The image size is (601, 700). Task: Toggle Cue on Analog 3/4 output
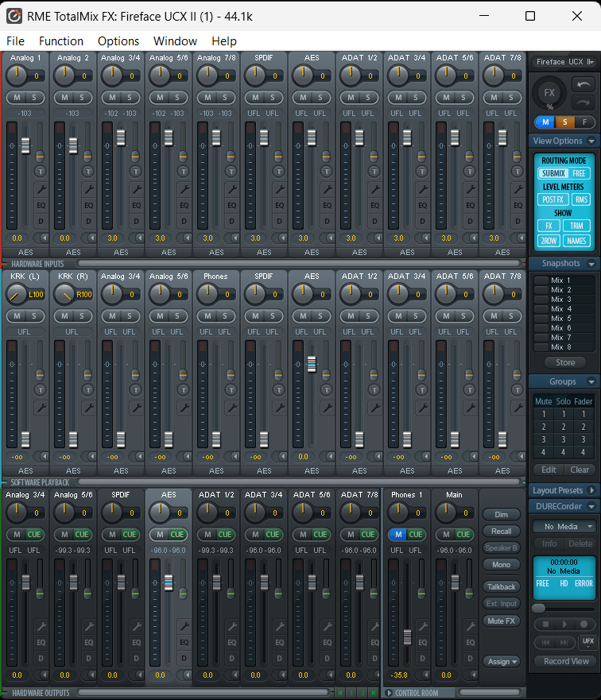[34, 535]
